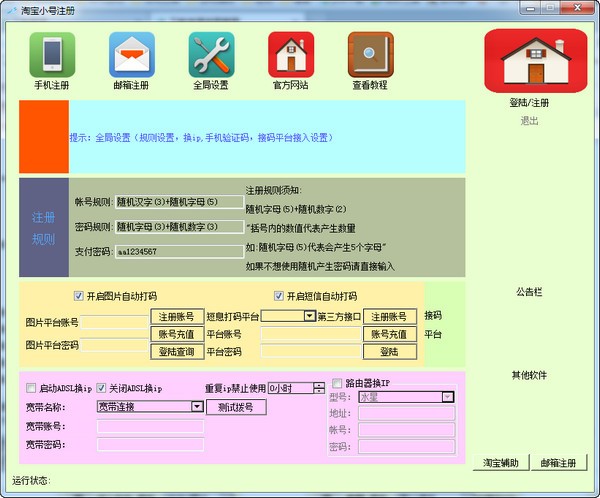Click the 淘宝辅助 tab button
The height and width of the screenshot is (498, 600).
pos(501,463)
